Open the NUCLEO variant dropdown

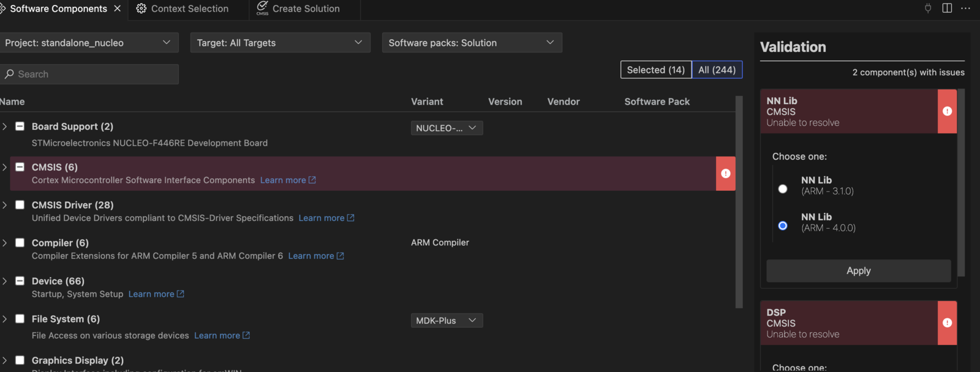pos(447,128)
